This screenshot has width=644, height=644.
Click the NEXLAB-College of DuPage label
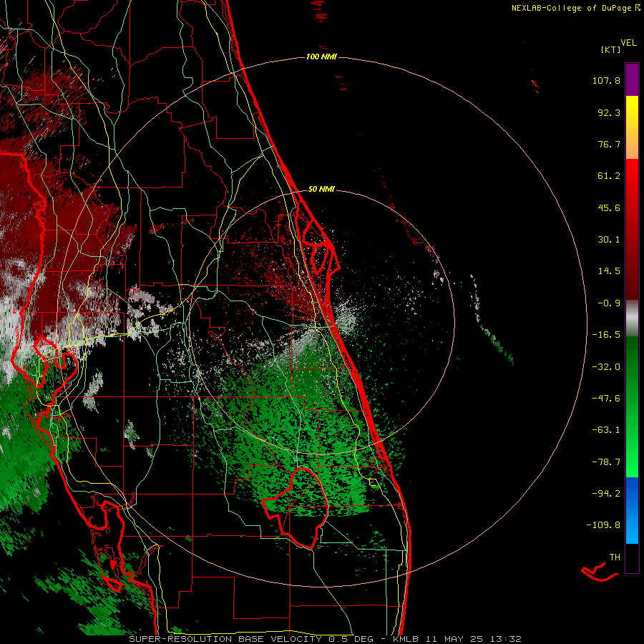(575, 8)
